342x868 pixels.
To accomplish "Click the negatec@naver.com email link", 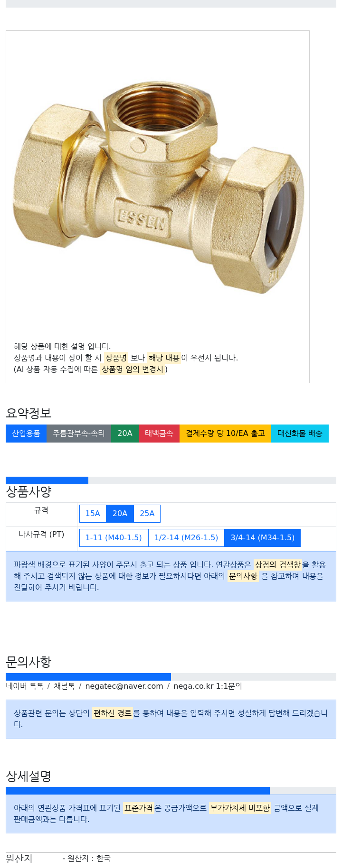I will click(124, 686).
